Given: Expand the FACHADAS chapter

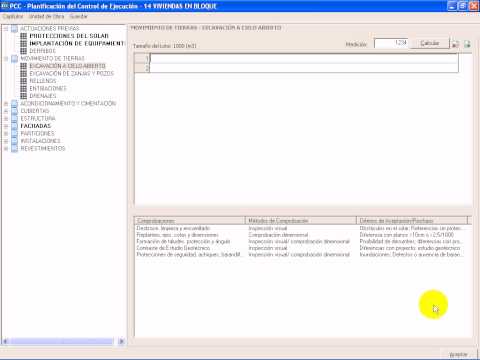Looking at the screenshot, I should click(6, 126).
